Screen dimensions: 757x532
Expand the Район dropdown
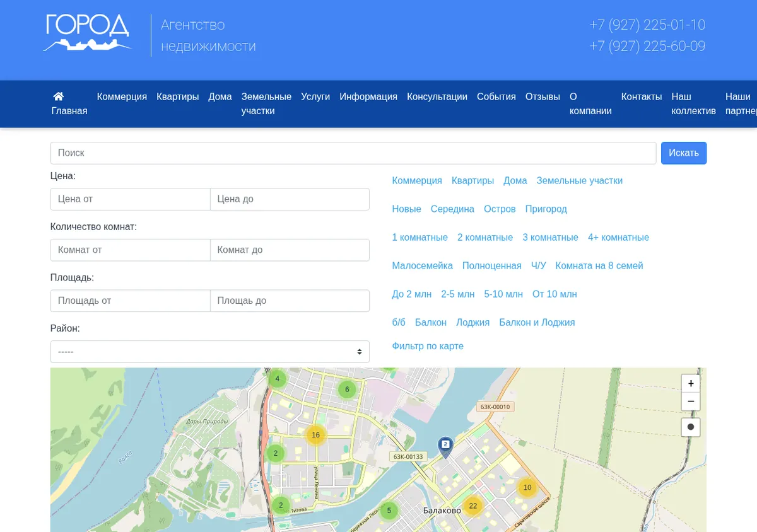(210, 352)
